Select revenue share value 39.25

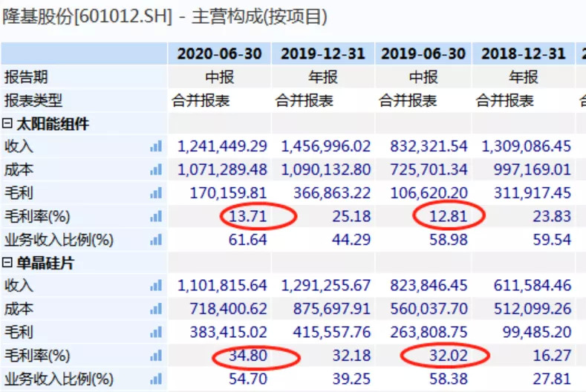point(352,379)
